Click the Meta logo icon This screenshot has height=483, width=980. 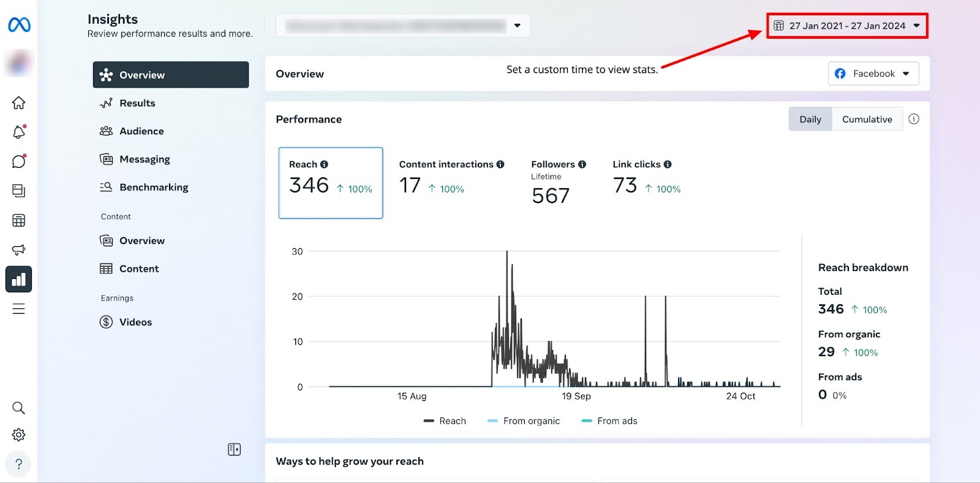click(x=19, y=25)
